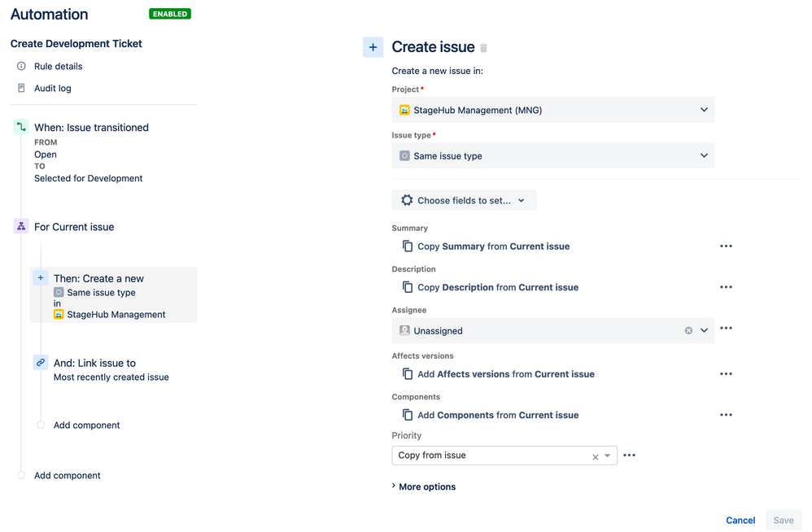The image size is (812, 532).
Task: Click Create Development Ticket rule name
Action: 76,43
